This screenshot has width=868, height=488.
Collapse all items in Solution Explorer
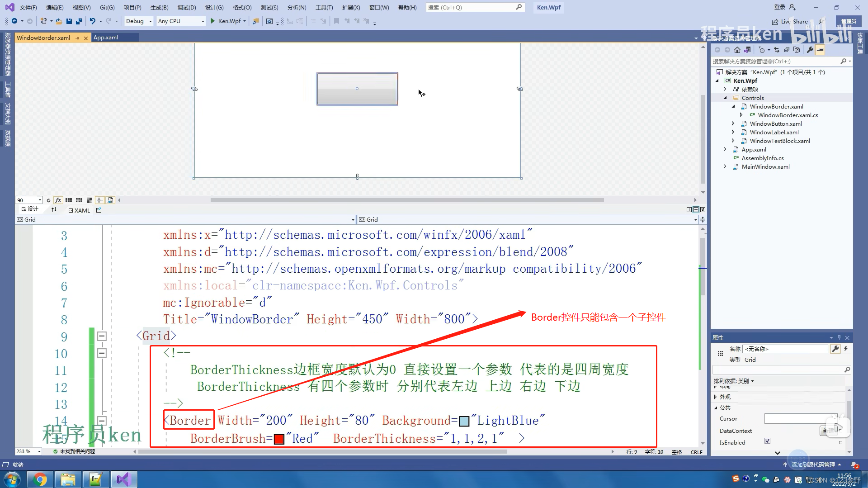tap(787, 50)
